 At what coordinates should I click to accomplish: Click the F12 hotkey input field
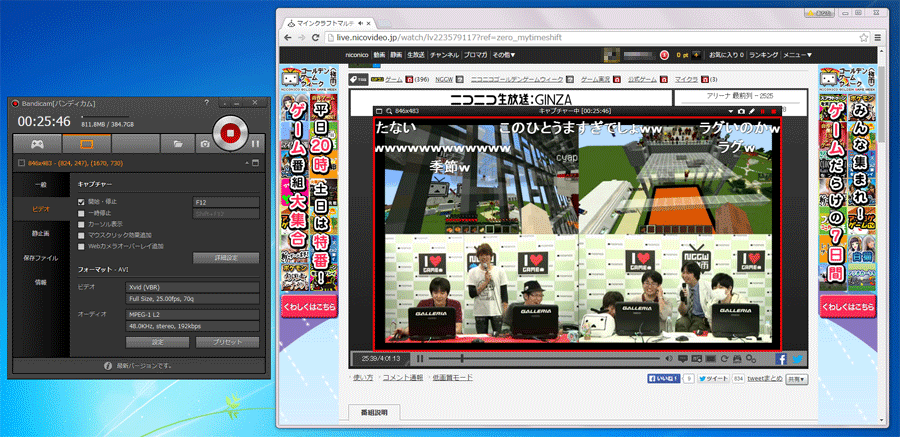pos(226,202)
